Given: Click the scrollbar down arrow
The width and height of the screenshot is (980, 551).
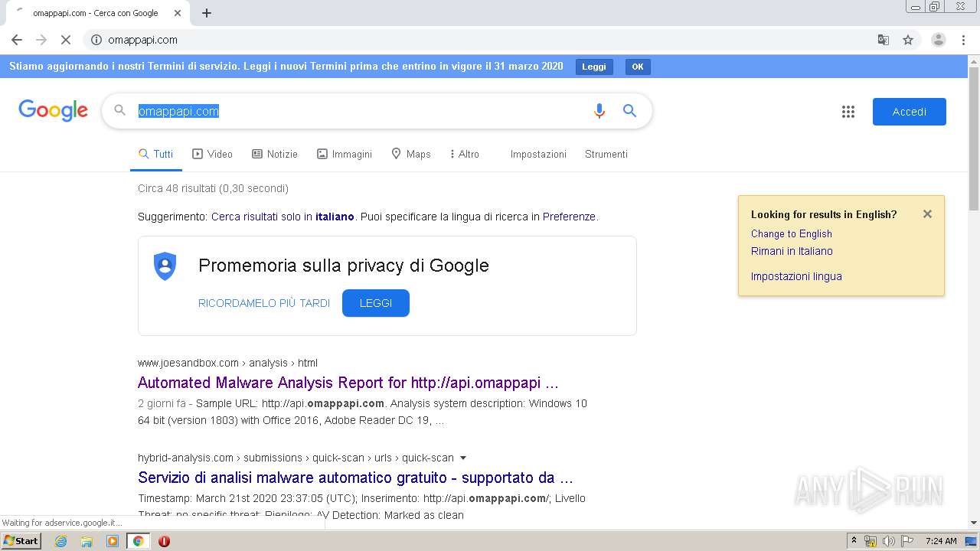Looking at the screenshot, I should 974,523.
